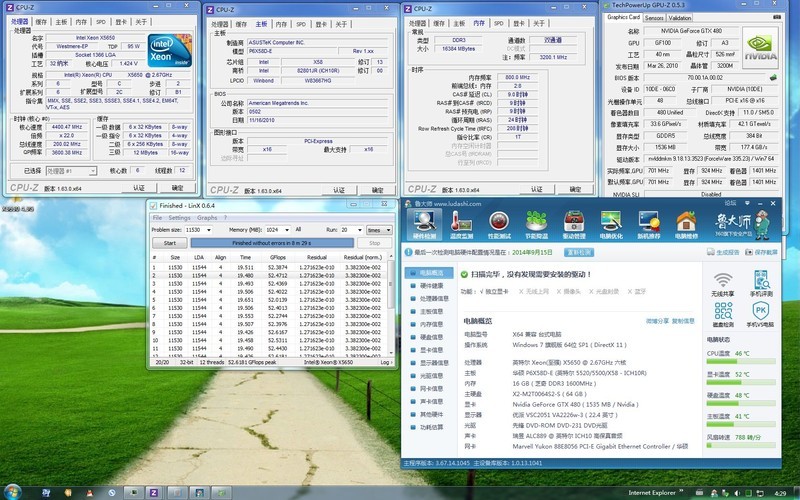Open the Ludashi title bar dropdown menu arrow
The height and width of the screenshot is (500, 800).
point(747,203)
